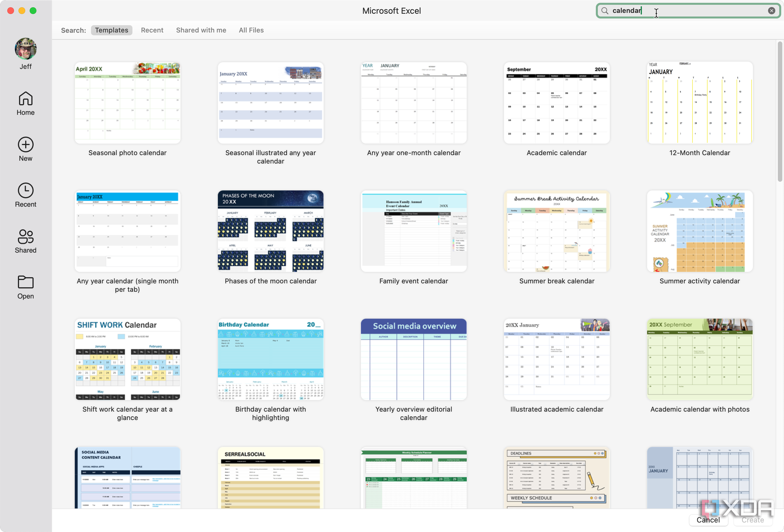The image size is (784, 532).
Task: Click the magnifying glass search icon
Action: pos(605,10)
